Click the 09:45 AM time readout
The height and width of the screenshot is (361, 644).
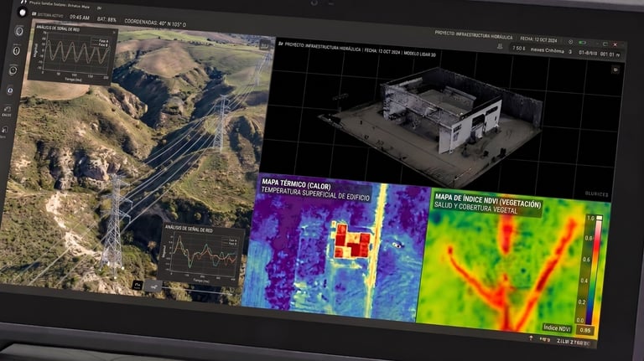[x=80, y=18]
